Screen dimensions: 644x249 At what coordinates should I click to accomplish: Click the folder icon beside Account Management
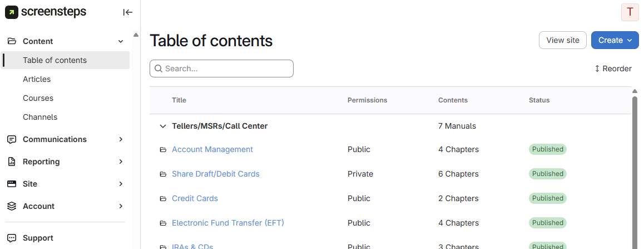(163, 150)
